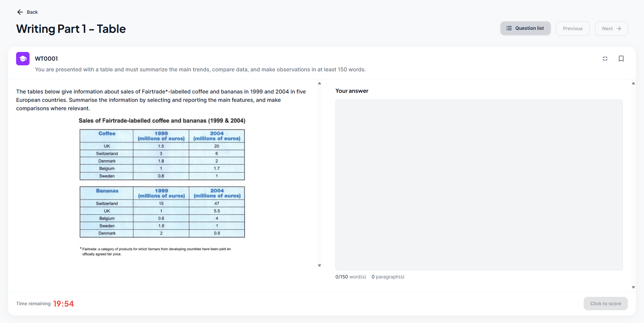Click the Fairtrade footnote text
The height and width of the screenshot is (323, 644).
point(155,252)
